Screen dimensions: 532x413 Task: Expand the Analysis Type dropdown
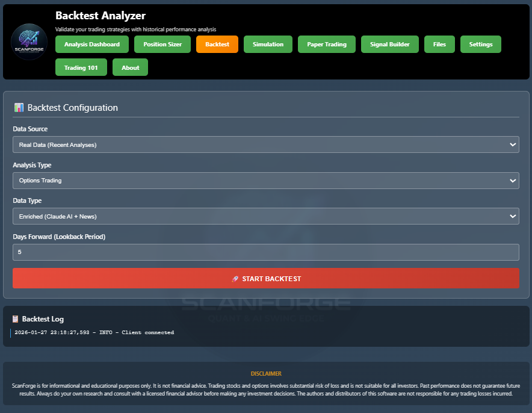(x=266, y=181)
